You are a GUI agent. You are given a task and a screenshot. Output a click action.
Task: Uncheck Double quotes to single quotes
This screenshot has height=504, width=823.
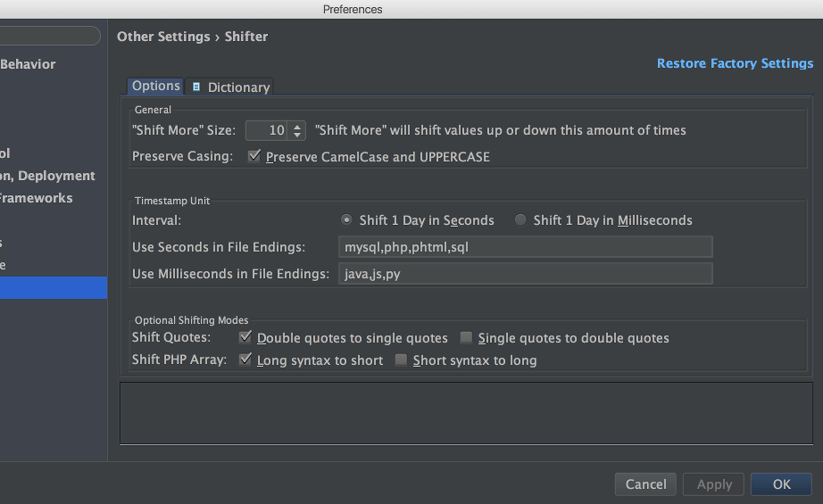245,337
